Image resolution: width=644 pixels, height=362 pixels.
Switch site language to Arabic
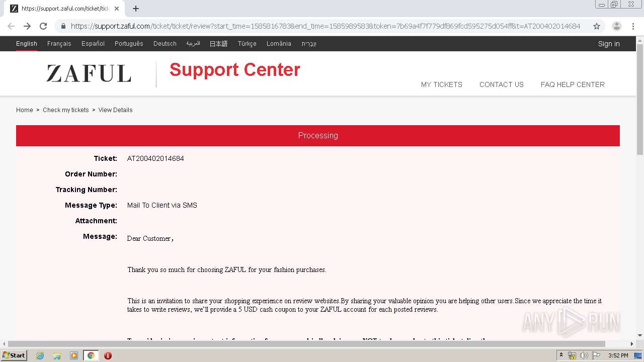coord(193,44)
